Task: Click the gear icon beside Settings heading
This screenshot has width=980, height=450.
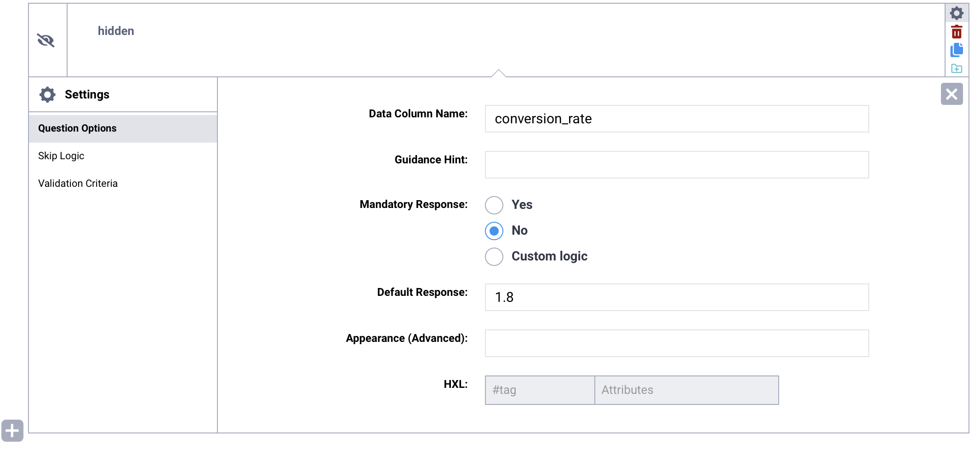Action: coord(47,94)
